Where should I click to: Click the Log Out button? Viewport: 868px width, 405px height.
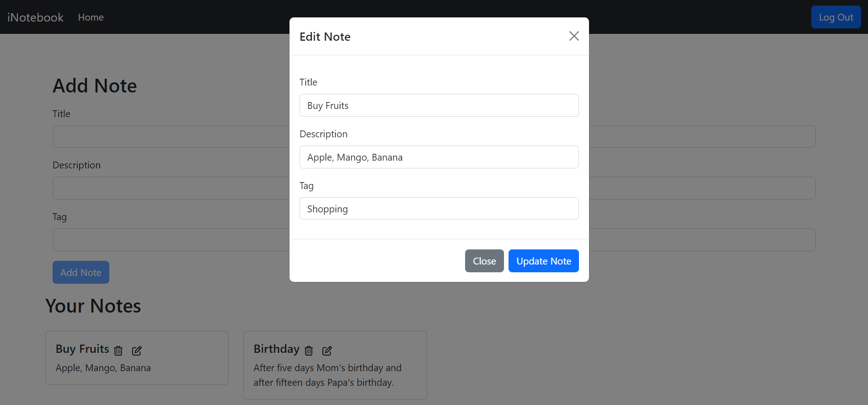(836, 16)
